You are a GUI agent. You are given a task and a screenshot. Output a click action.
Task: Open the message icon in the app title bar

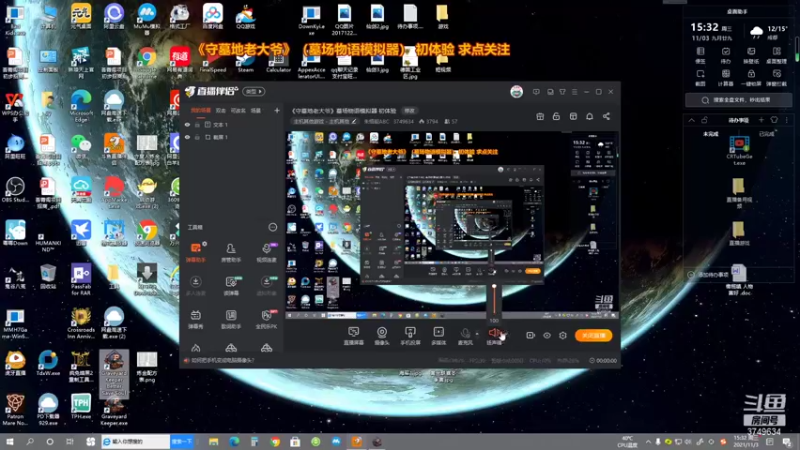click(x=536, y=92)
